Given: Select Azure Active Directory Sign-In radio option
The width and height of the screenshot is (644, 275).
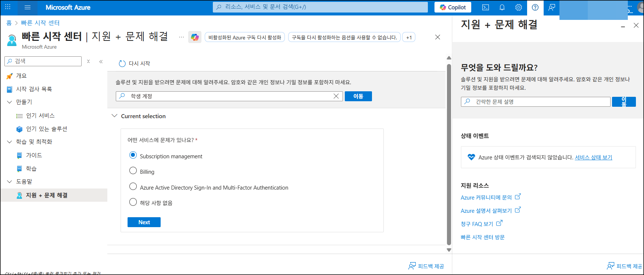Looking at the screenshot, I should (x=133, y=187).
